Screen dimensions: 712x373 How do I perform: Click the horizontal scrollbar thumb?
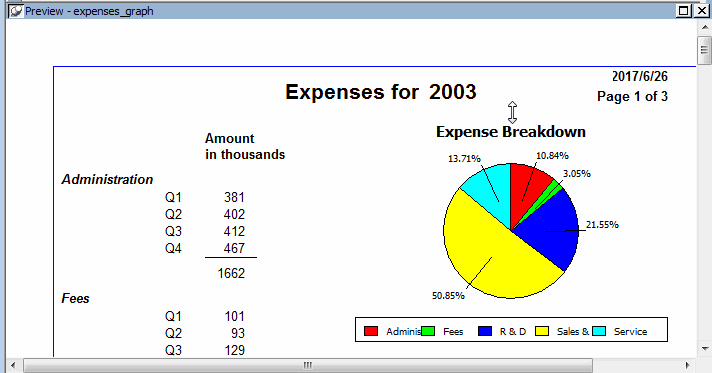click(308, 365)
